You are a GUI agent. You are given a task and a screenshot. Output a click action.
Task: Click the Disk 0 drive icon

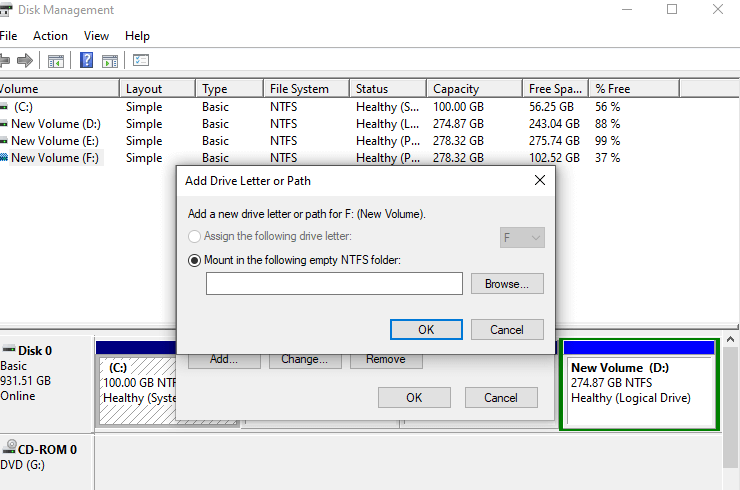pyautogui.click(x=8, y=350)
